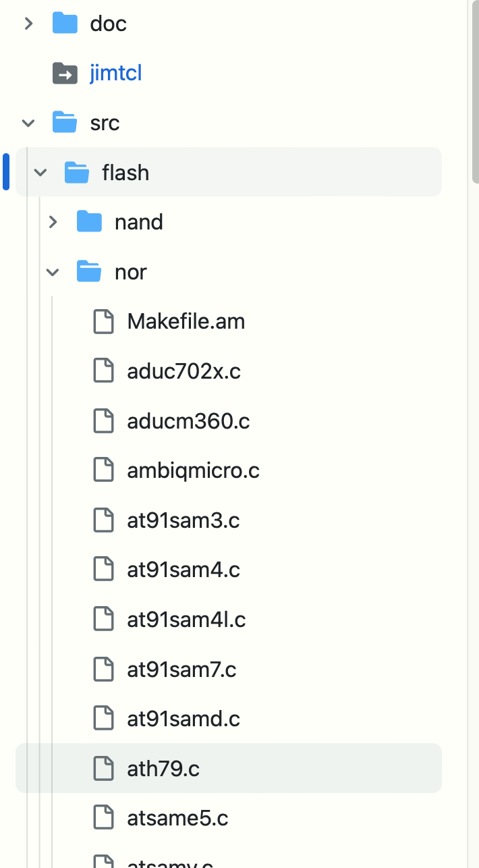Click the nor folder icon

pyautogui.click(x=90, y=272)
